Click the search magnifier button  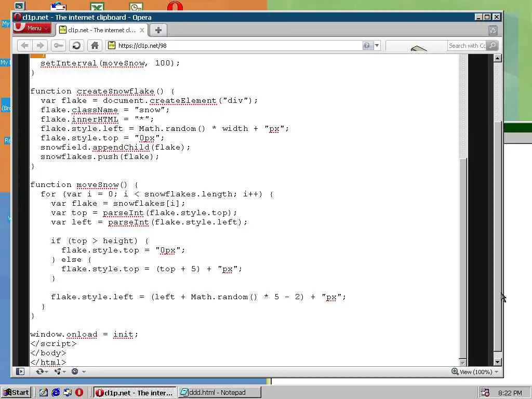pyautogui.click(x=493, y=46)
